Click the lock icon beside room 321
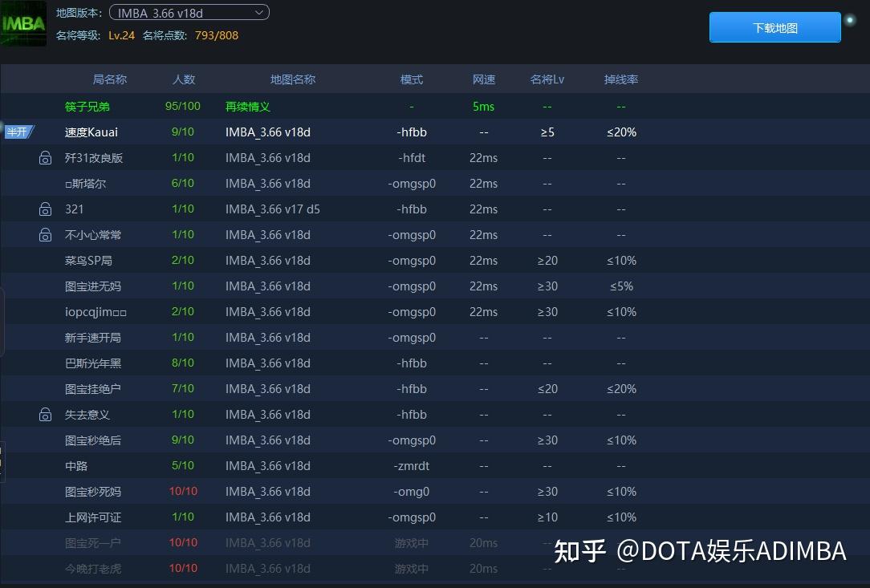870x588 pixels. 44,209
